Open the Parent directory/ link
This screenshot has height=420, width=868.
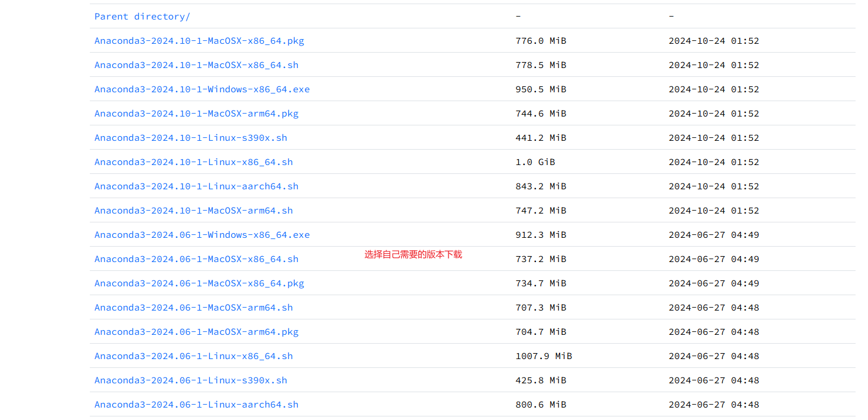pos(142,17)
